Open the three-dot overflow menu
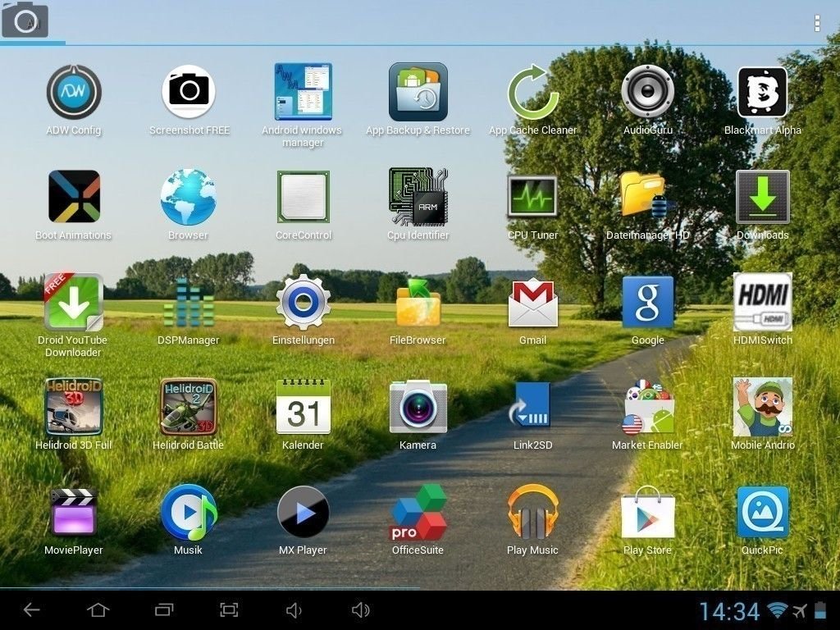This screenshot has height=630, width=840. [816, 23]
